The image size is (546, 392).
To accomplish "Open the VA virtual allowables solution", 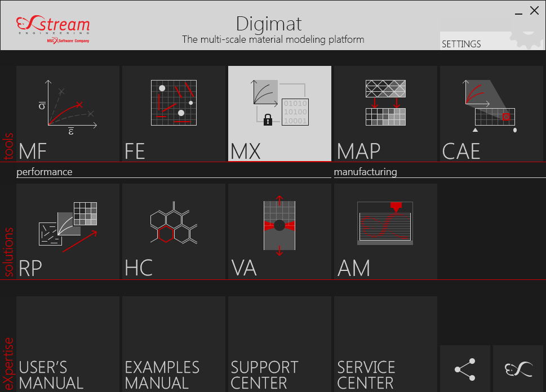I will tap(279, 231).
